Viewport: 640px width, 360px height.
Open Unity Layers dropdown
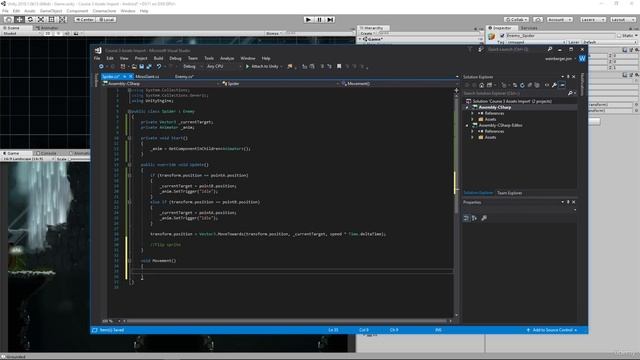(x=592, y=20)
